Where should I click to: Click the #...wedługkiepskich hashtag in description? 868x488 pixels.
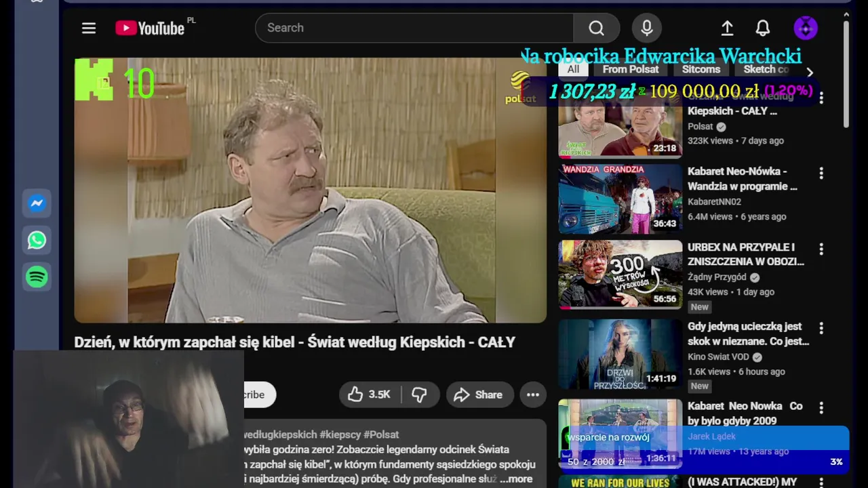[x=280, y=434]
